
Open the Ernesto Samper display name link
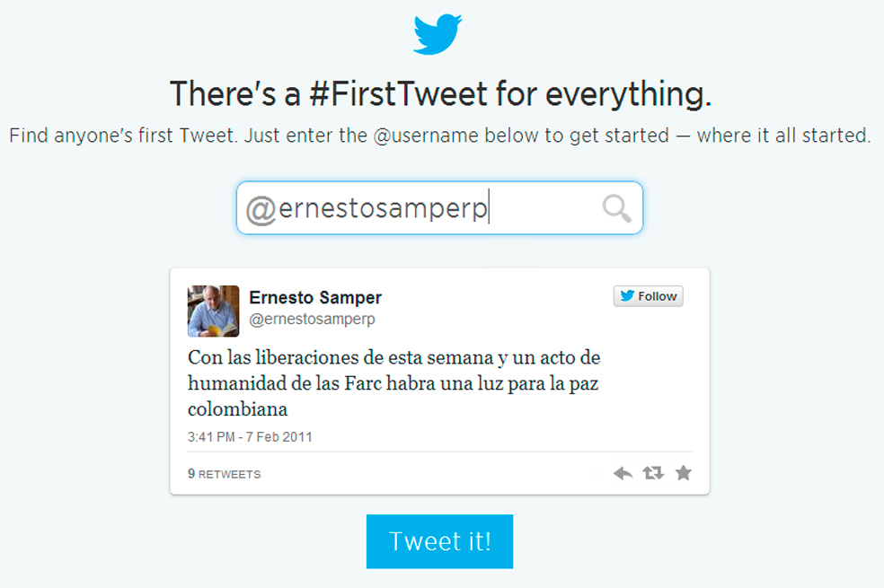click(x=315, y=297)
